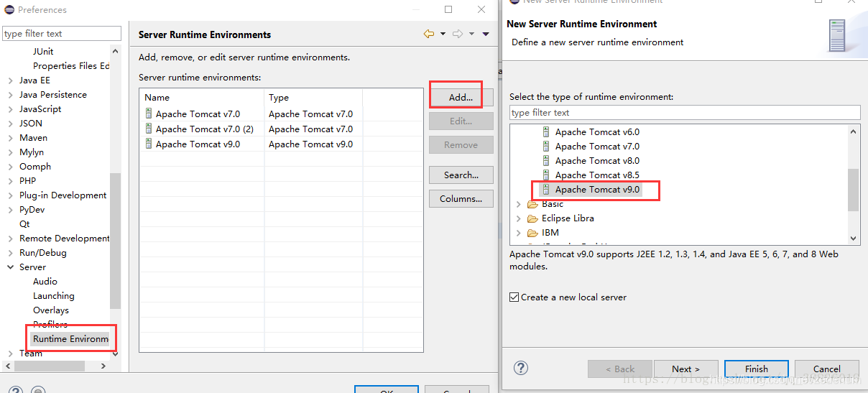Open back history dropdown arrow
This screenshot has width=868, height=393.
point(443,34)
